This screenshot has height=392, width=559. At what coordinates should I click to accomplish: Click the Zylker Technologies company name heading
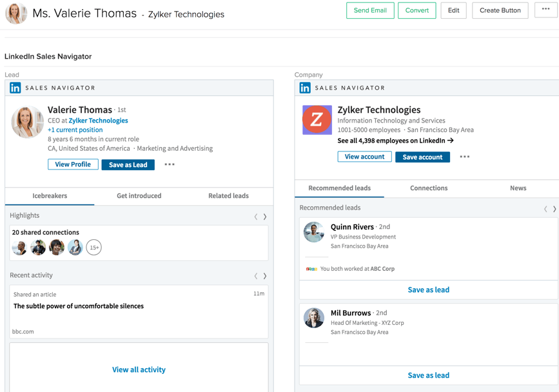[379, 110]
